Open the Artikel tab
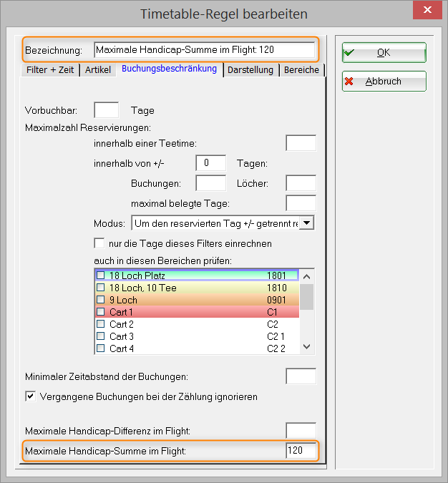448x483 pixels. point(98,70)
